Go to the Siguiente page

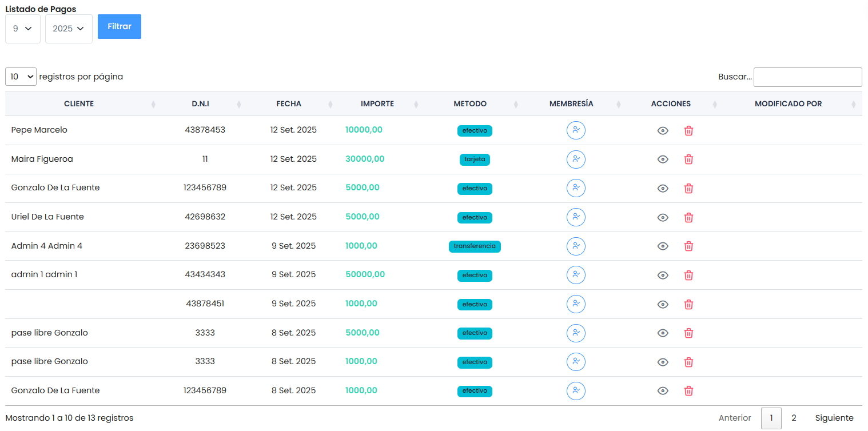[x=834, y=418]
